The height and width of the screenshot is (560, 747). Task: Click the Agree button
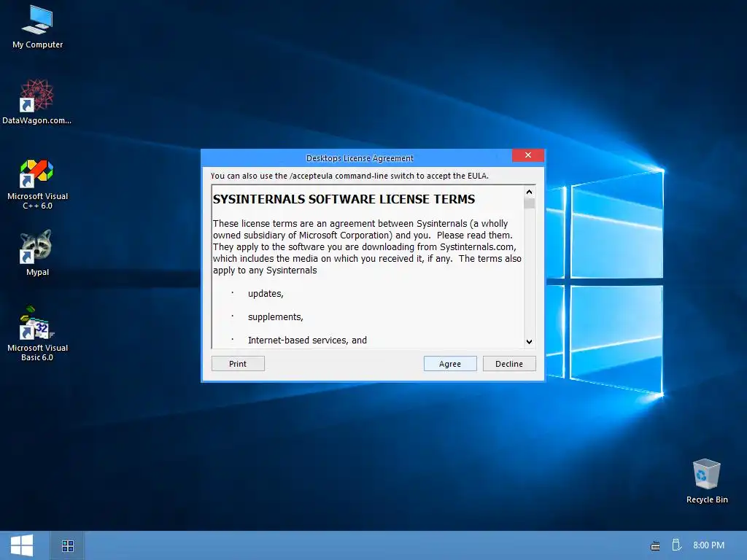click(449, 364)
